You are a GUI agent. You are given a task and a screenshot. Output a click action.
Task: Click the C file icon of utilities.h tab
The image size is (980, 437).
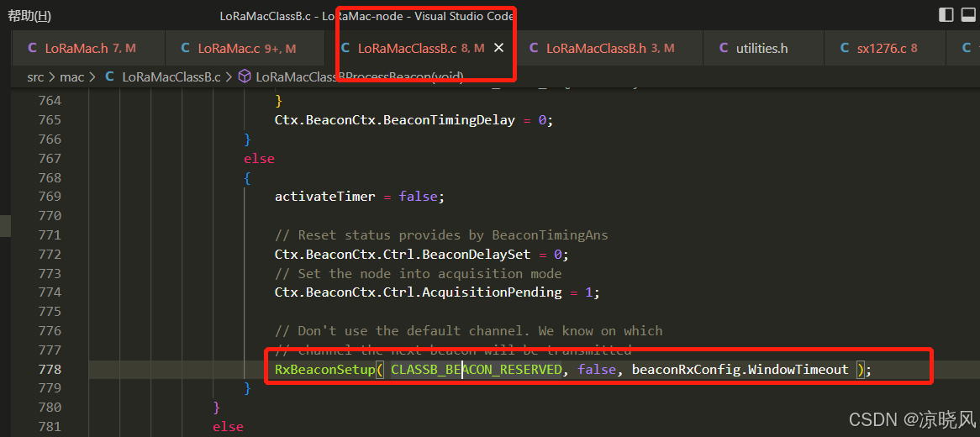coord(724,48)
